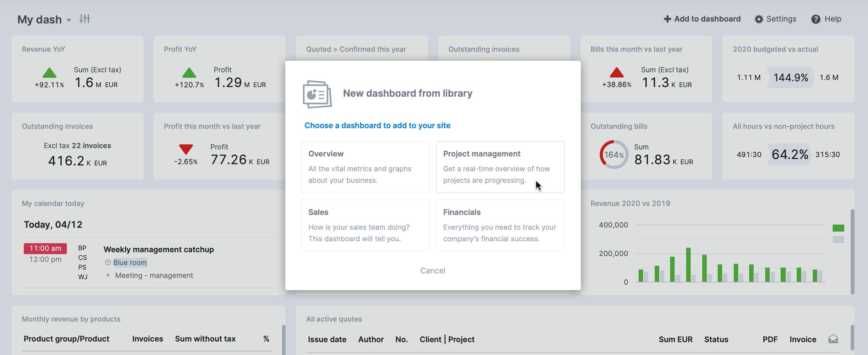Sort quotes by Issue date column

click(327, 339)
